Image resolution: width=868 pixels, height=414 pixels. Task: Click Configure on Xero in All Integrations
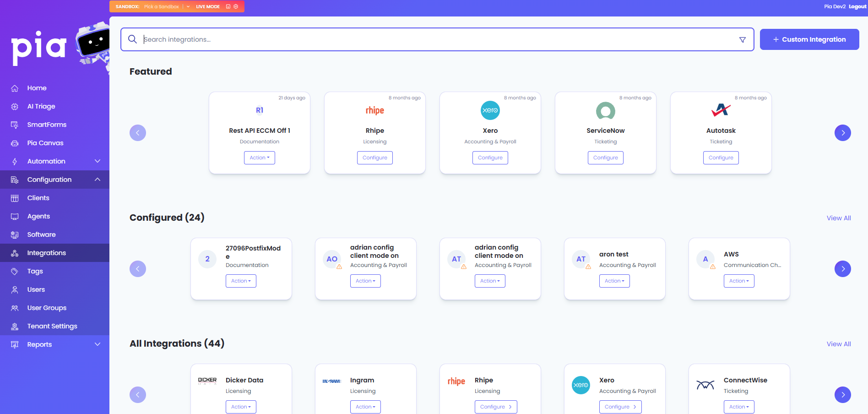coord(620,407)
